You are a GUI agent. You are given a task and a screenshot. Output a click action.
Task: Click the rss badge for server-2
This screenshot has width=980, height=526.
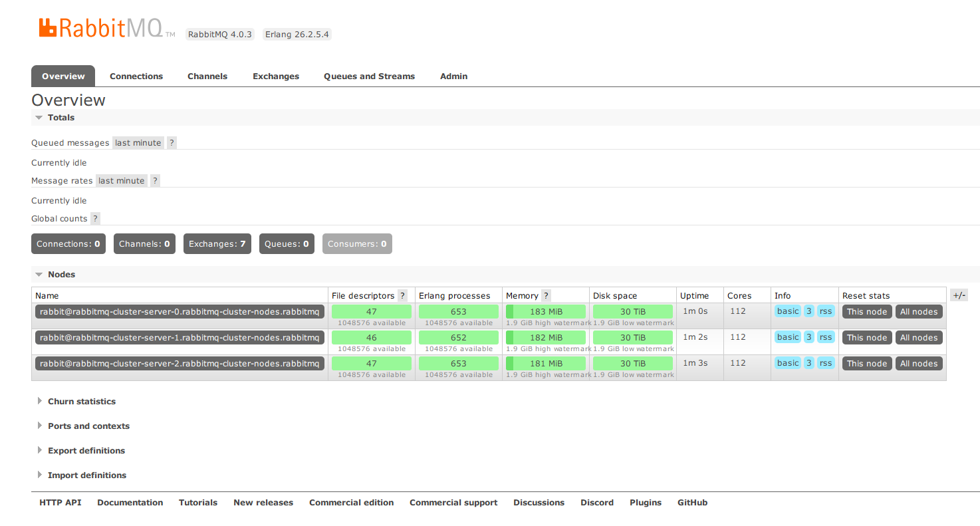pyautogui.click(x=826, y=363)
